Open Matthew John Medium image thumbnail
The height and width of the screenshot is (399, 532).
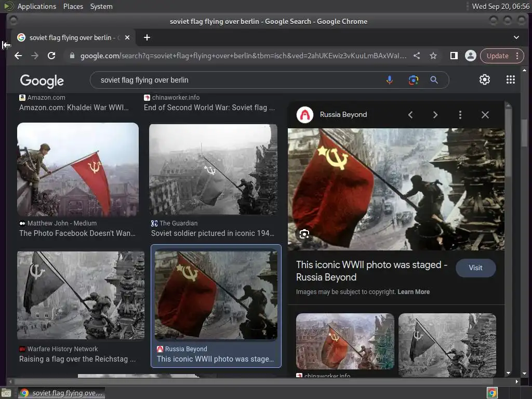78,169
